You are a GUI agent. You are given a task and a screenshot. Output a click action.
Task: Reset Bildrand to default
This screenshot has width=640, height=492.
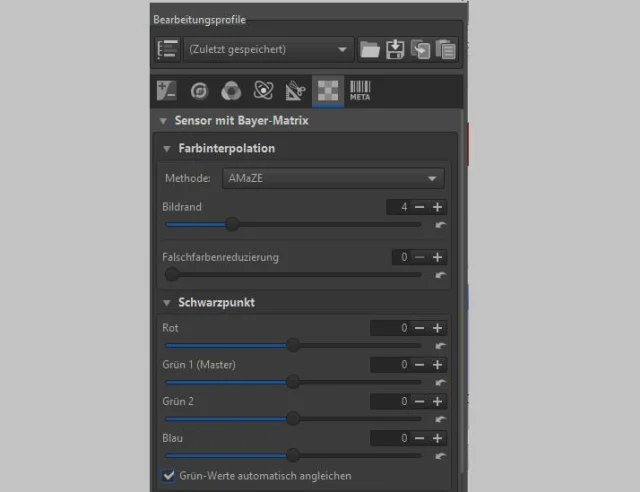[x=440, y=225]
